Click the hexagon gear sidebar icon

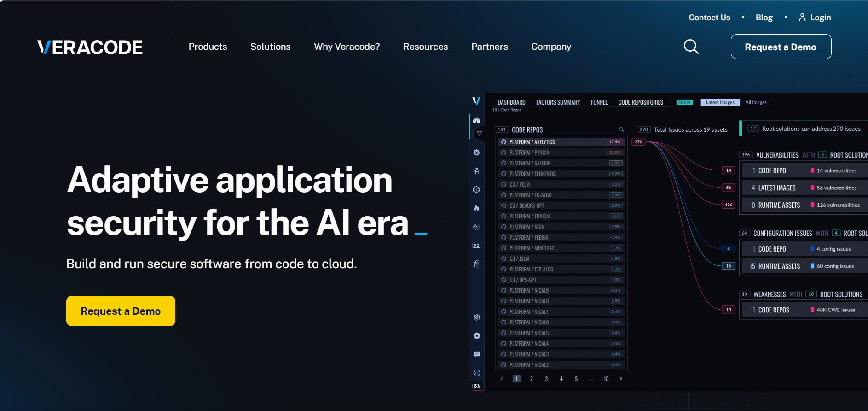click(x=476, y=153)
